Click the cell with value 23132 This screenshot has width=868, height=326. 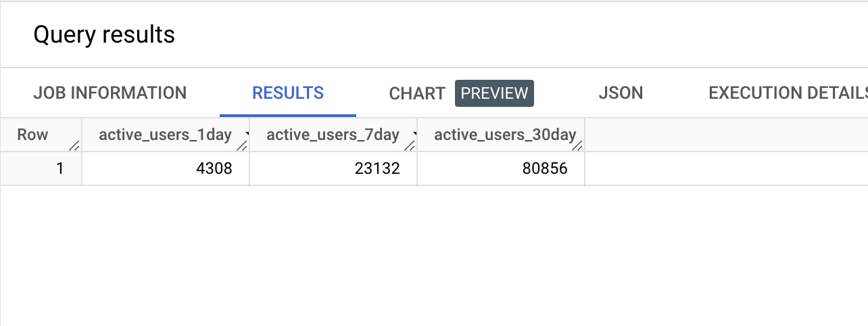[333, 168]
